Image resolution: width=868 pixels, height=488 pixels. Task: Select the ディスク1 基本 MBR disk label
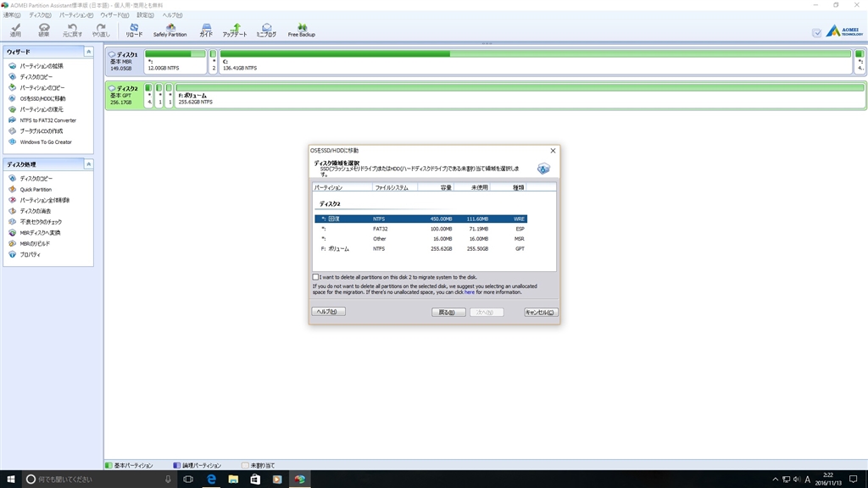124,61
